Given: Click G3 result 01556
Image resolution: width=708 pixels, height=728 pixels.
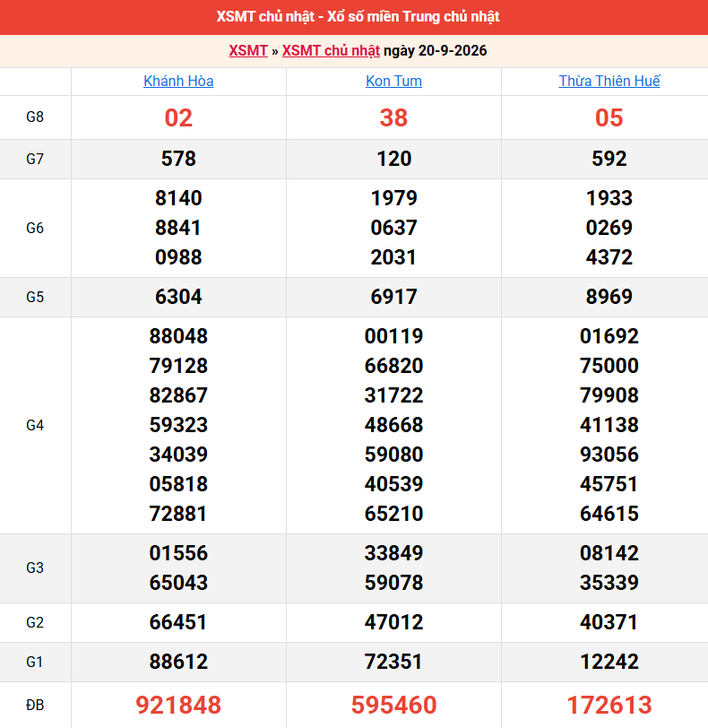Looking at the screenshot, I should (x=178, y=554).
